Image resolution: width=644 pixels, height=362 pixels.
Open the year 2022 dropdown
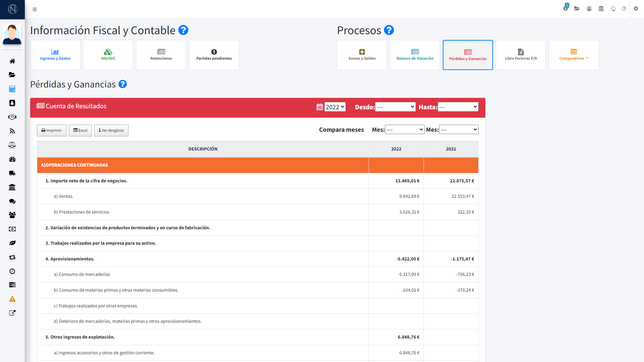(x=335, y=107)
